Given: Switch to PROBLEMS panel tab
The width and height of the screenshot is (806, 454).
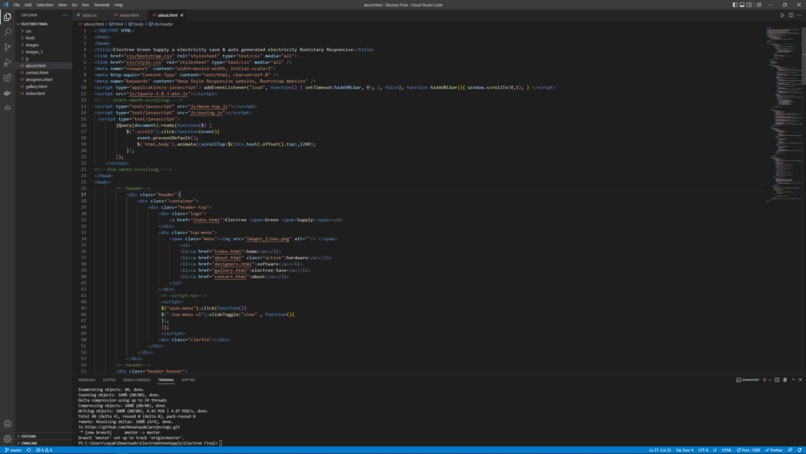Looking at the screenshot, I should 87,380.
